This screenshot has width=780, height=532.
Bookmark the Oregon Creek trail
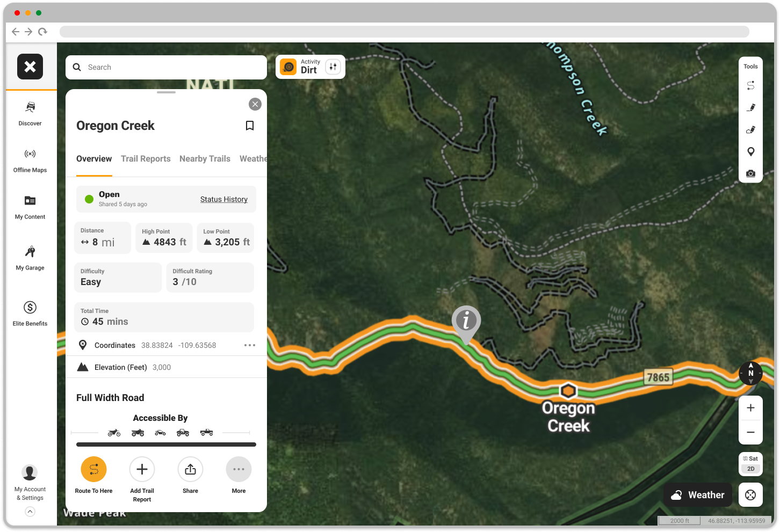250,126
